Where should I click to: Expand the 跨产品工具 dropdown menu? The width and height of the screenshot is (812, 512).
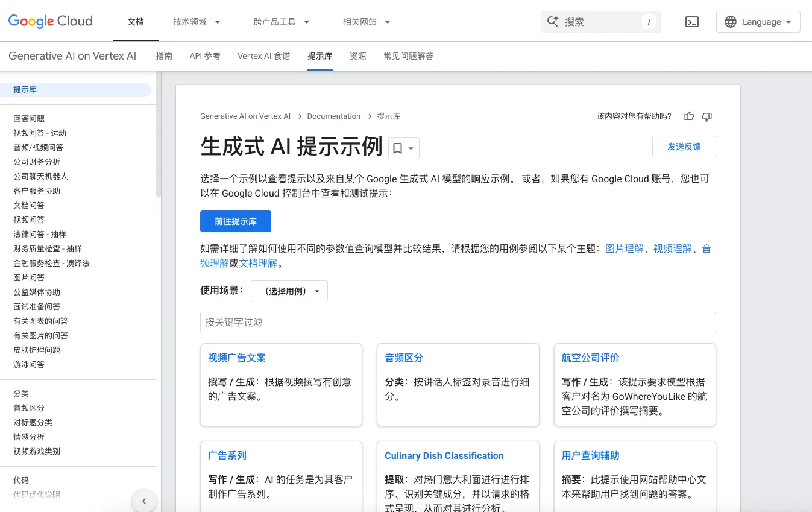(x=282, y=22)
